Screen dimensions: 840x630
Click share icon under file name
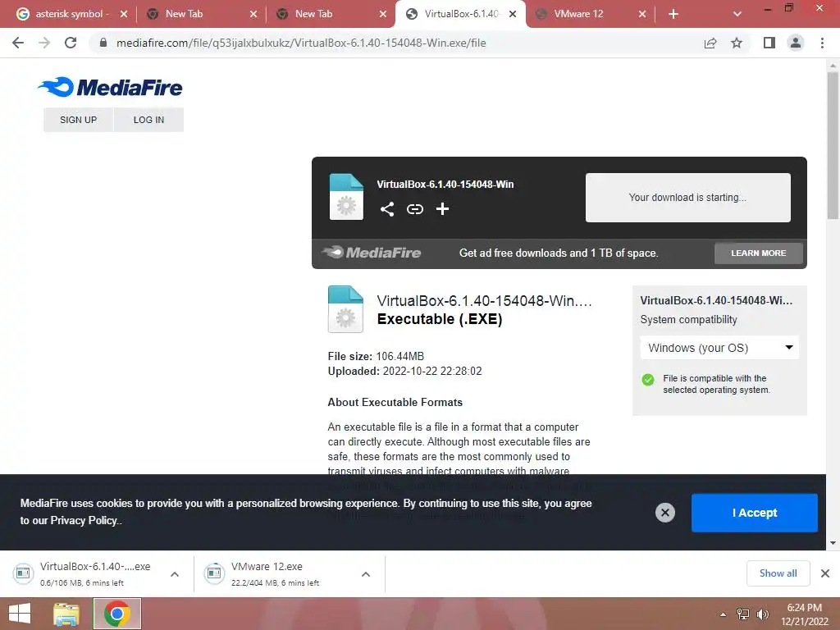pos(387,209)
